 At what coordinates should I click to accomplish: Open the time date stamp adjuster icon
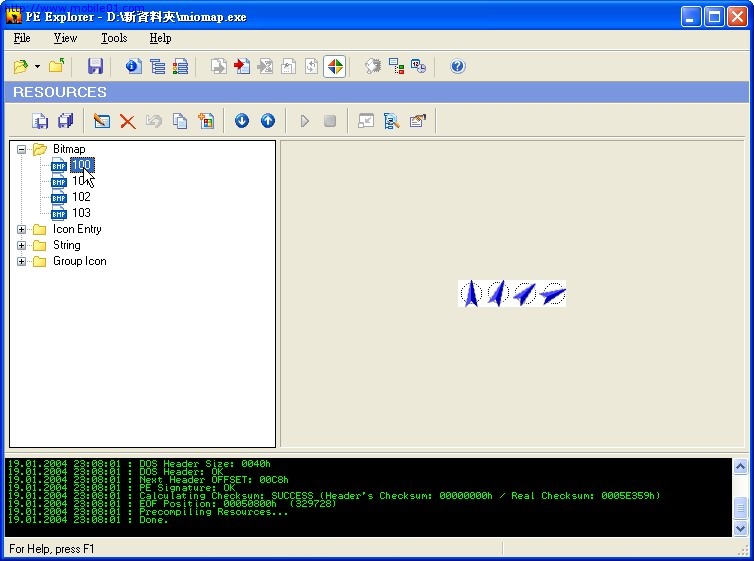[418, 66]
